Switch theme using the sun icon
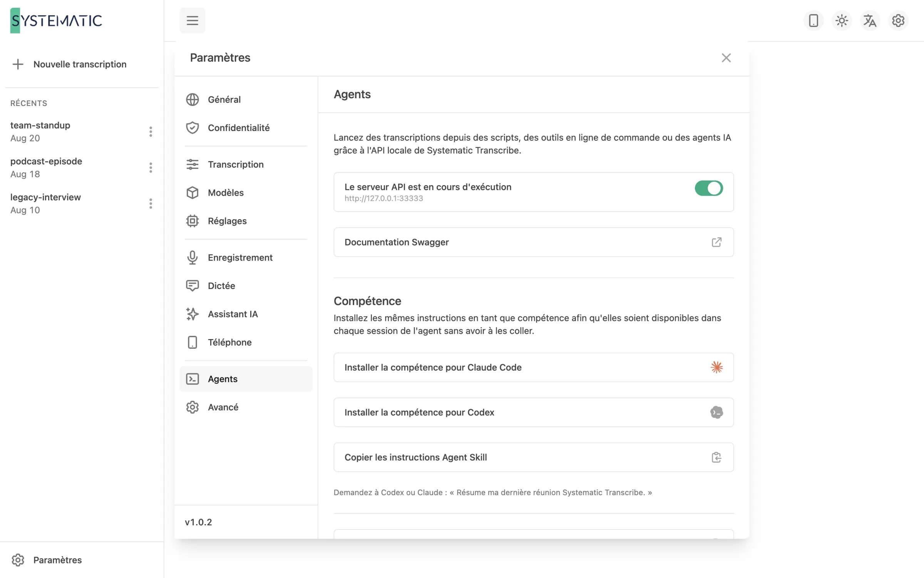The height and width of the screenshot is (578, 924). [x=842, y=20]
